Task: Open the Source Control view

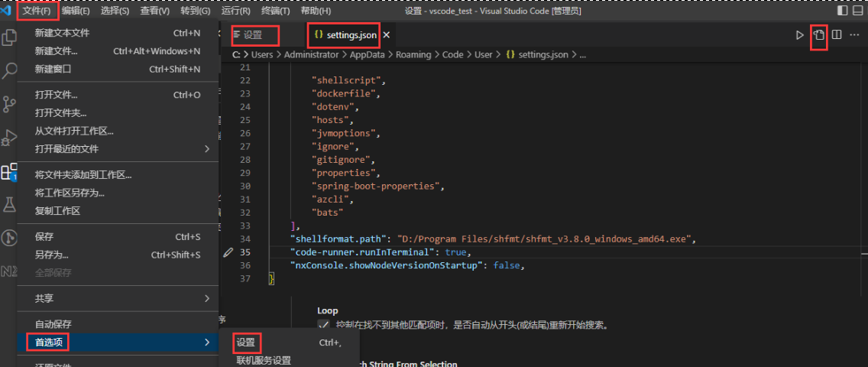Action: tap(9, 104)
